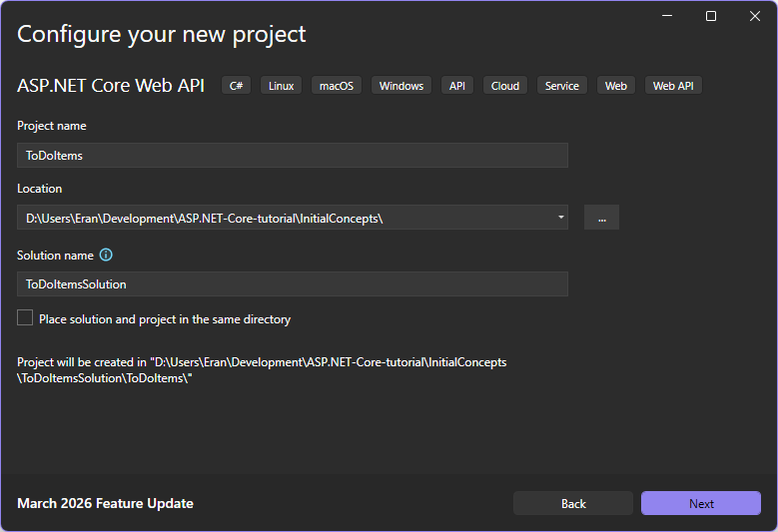Click the Windows tag
Viewport: 778px width, 532px height.
[x=401, y=85]
